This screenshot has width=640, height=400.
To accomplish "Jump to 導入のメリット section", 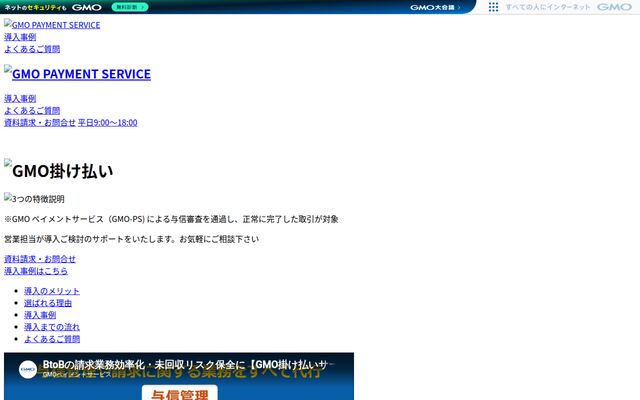I will (52, 291).
